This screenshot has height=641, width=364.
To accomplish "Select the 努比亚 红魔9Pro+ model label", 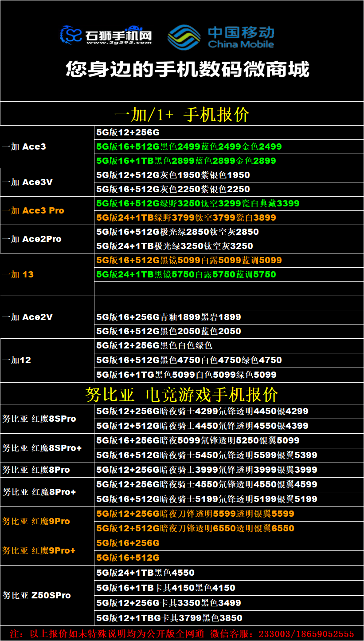I will (x=39, y=550).
